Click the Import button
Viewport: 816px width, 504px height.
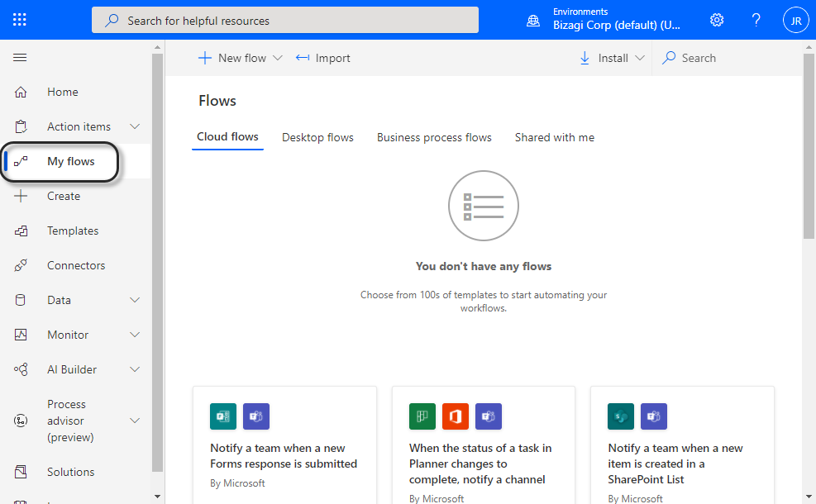(322, 59)
